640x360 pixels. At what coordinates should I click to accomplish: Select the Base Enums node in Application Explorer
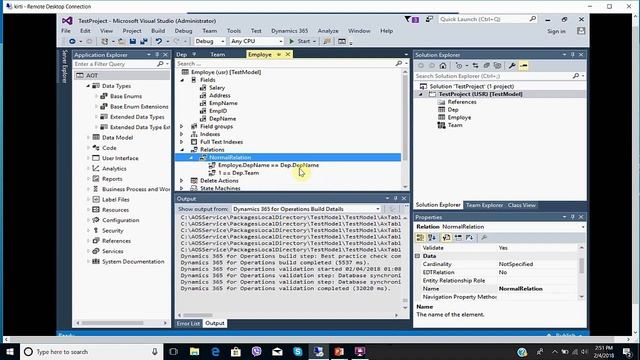pos(126,96)
